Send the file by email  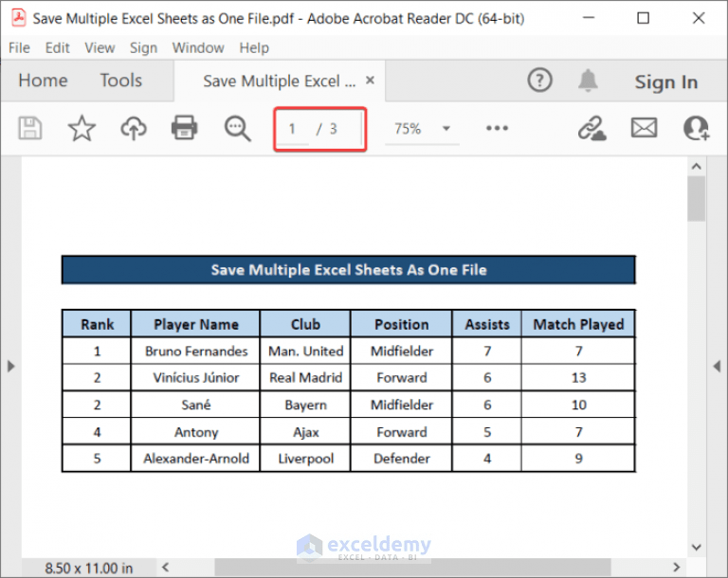644,128
